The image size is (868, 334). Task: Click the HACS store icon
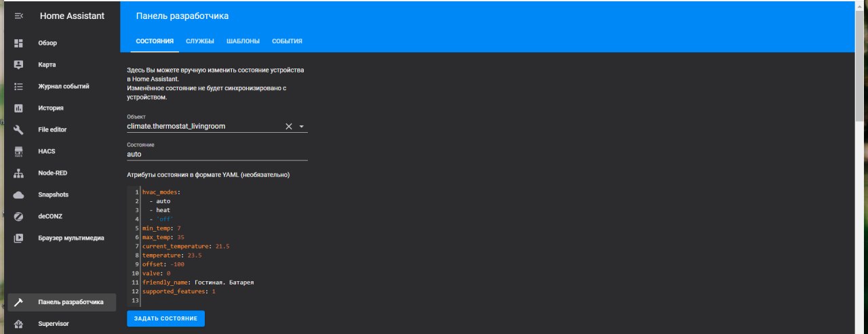click(x=19, y=151)
